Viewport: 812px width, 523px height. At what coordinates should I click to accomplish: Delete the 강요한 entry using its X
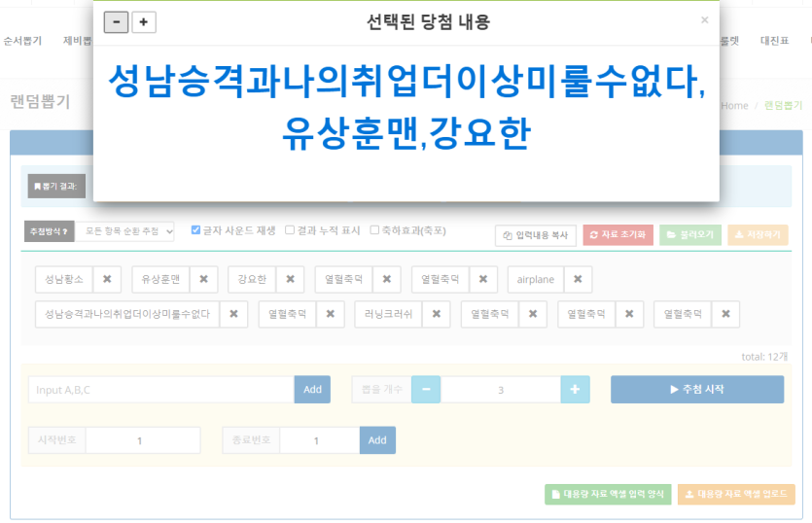point(290,279)
